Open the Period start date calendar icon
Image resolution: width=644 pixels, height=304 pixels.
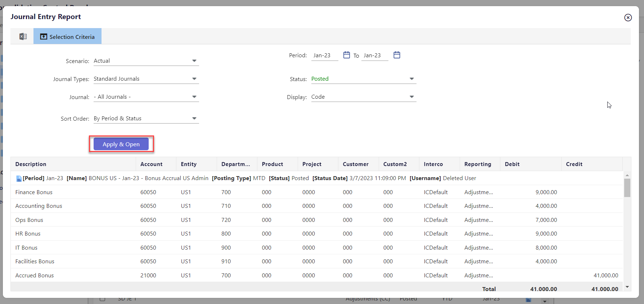(x=346, y=55)
